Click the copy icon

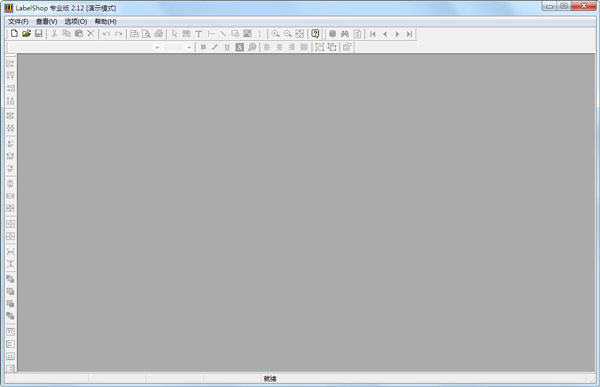point(66,34)
